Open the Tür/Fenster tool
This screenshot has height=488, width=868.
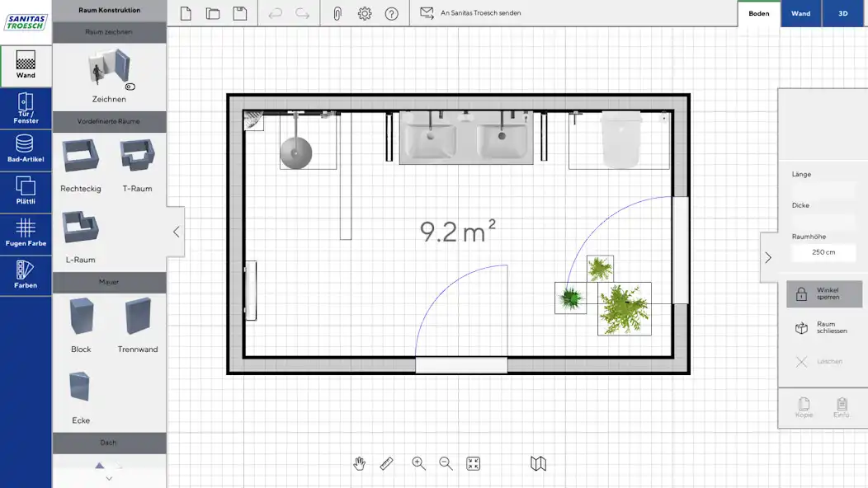(x=26, y=108)
